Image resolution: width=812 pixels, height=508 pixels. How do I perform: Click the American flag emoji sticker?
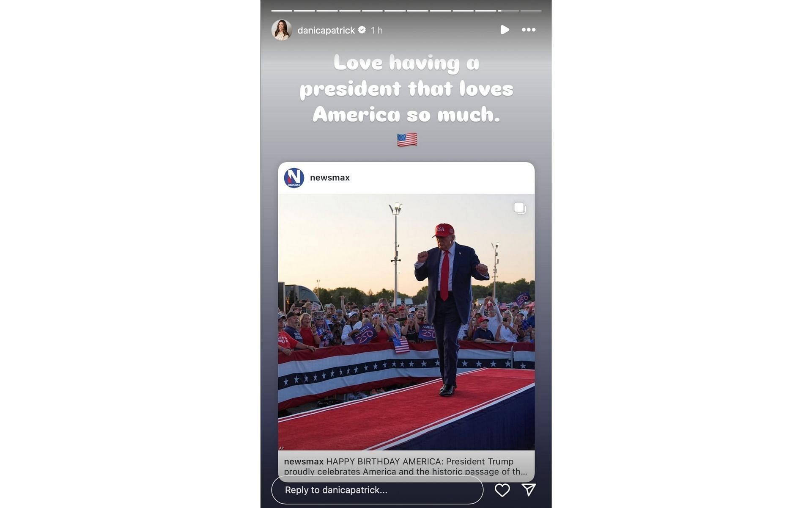(x=407, y=139)
